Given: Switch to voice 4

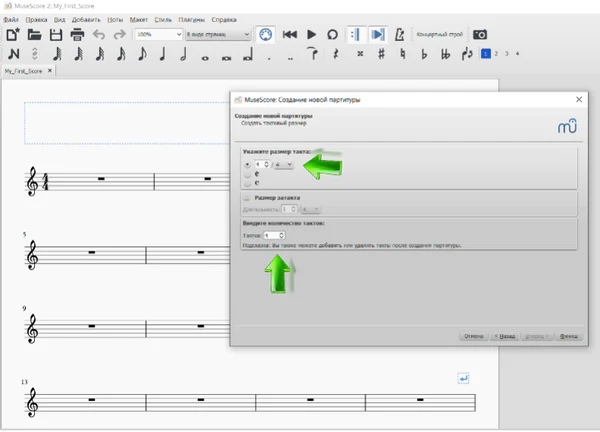Looking at the screenshot, I should point(517,54).
